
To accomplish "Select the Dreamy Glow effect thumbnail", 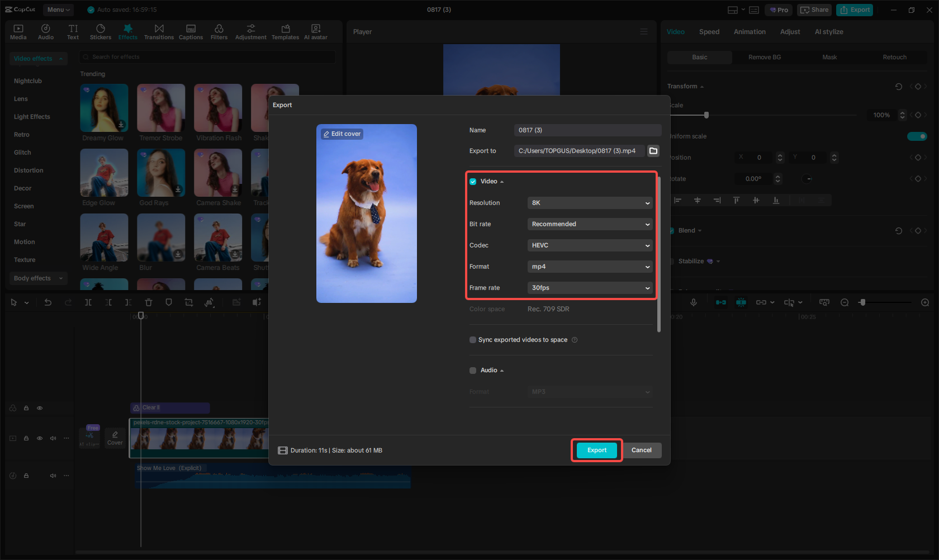I will (x=104, y=108).
